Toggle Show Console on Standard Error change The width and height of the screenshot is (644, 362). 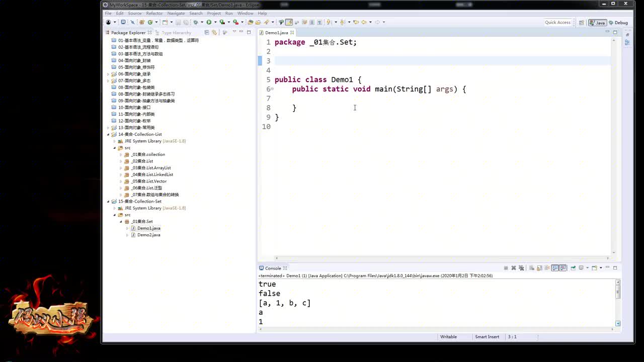pyautogui.click(x=563, y=268)
